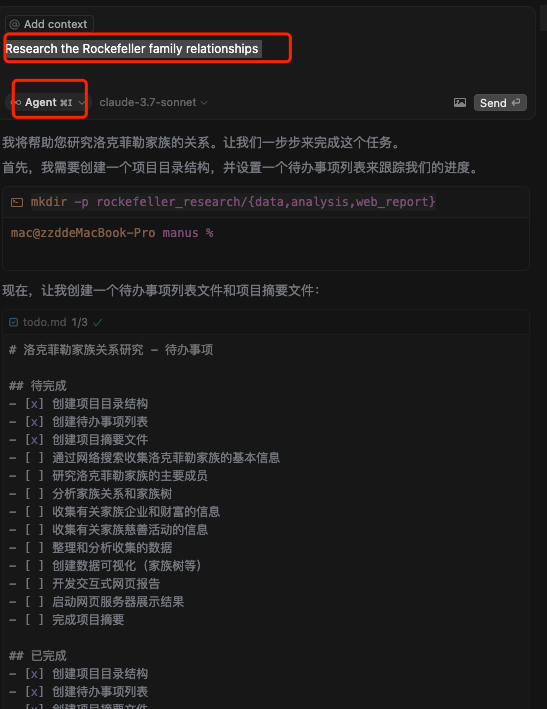This screenshot has width=547, height=709.
Task: Click the green checkmark after 1/3
Action: (97, 322)
